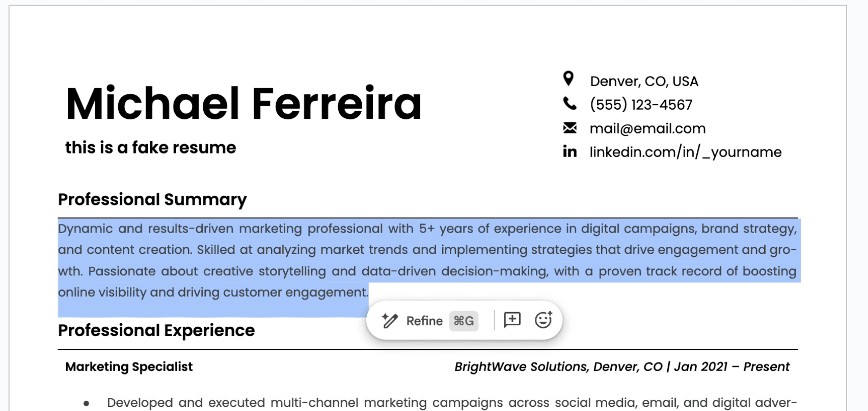The image size is (868, 411).
Task: Click the Refine button label
Action: [424, 321]
